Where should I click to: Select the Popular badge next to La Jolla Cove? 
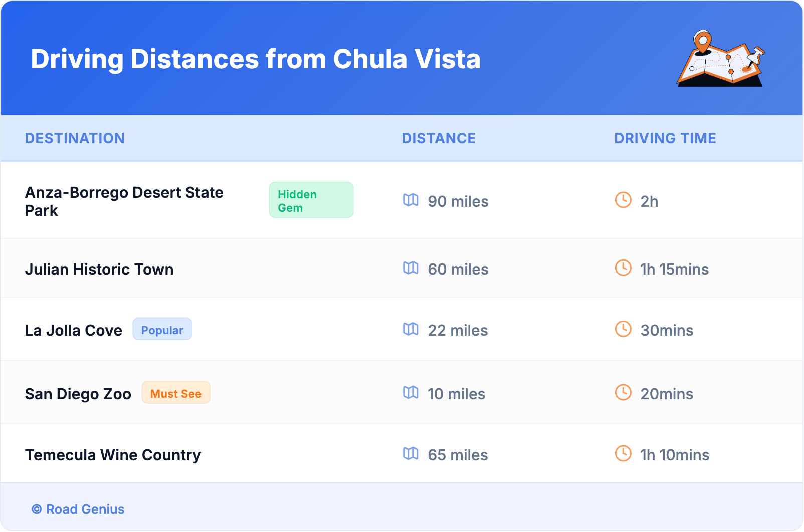pyautogui.click(x=162, y=330)
